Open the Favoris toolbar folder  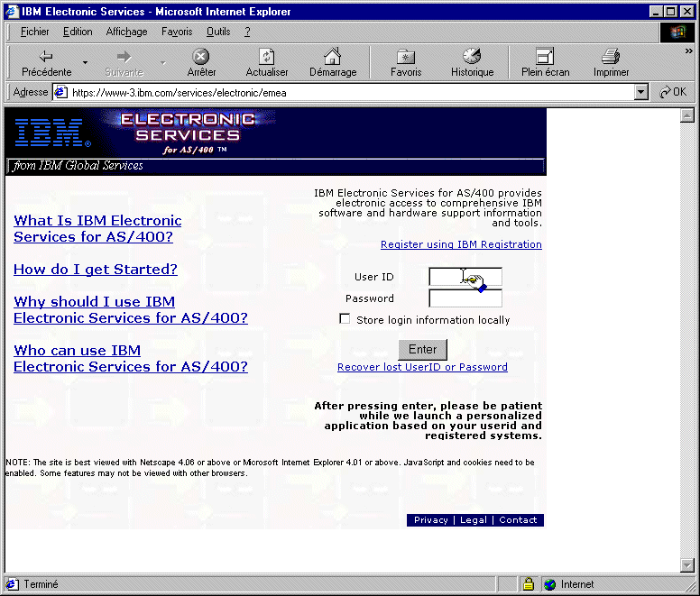[x=406, y=62]
